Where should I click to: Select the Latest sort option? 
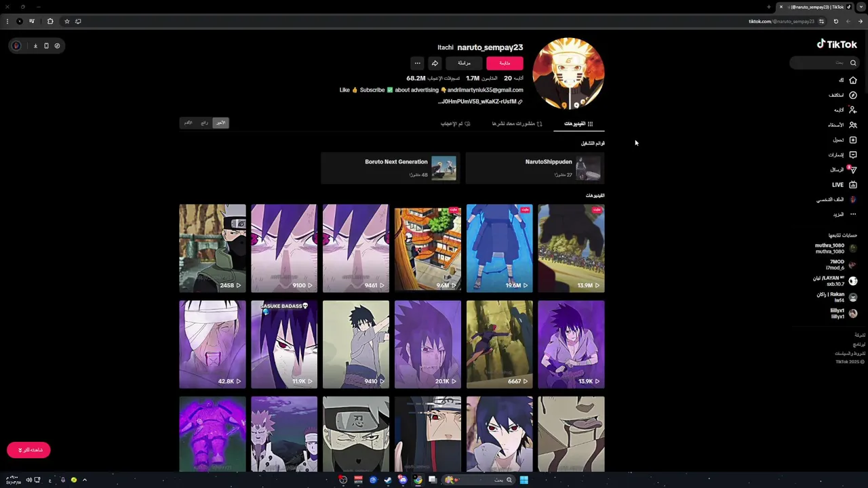click(220, 123)
